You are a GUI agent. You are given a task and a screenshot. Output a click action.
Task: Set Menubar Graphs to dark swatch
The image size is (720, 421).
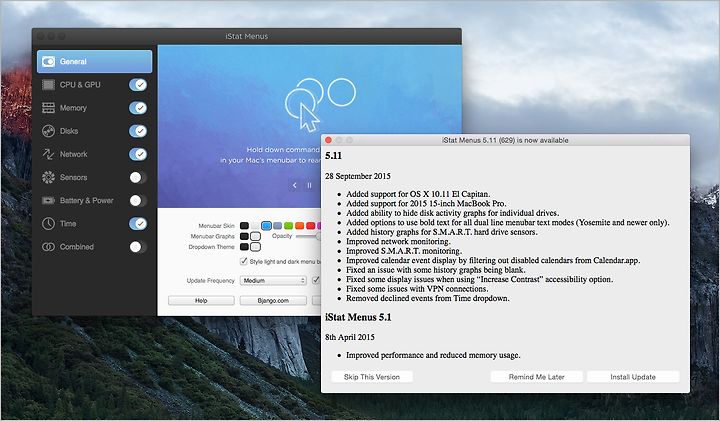(x=244, y=236)
